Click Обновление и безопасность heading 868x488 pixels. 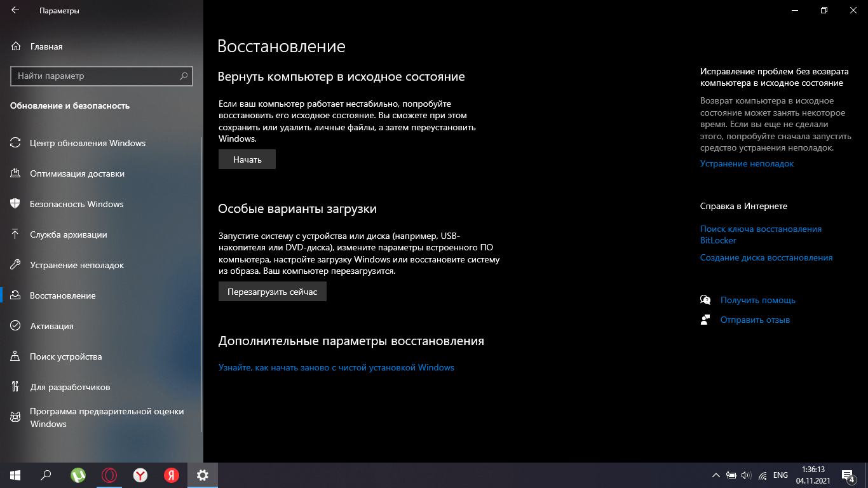[x=70, y=105]
